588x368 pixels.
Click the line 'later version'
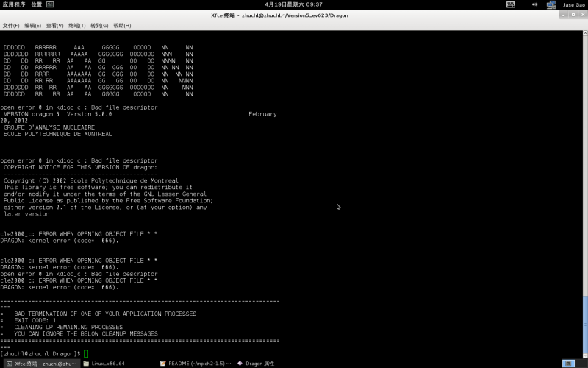[26, 214]
